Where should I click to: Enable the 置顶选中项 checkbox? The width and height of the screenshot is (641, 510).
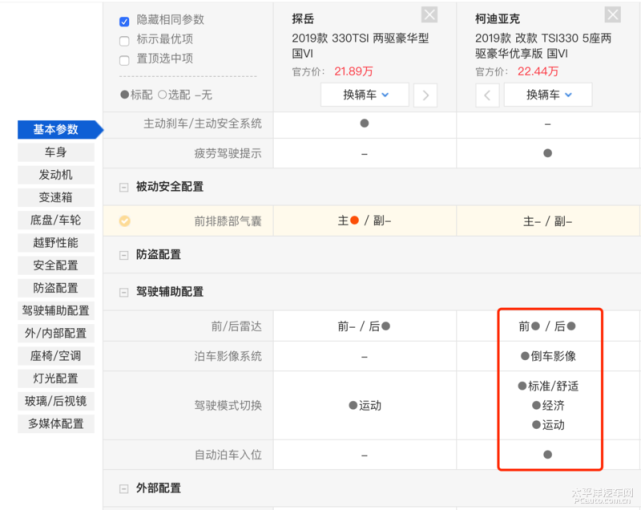[x=124, y=60]
